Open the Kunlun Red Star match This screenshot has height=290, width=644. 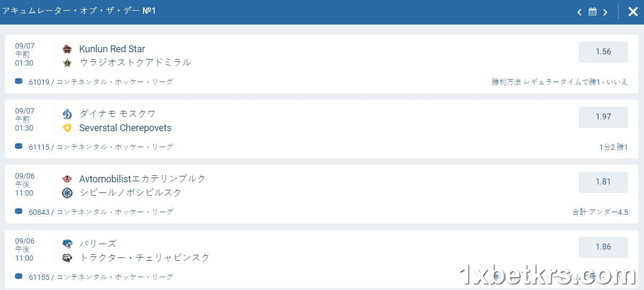[x=112, y=49]
